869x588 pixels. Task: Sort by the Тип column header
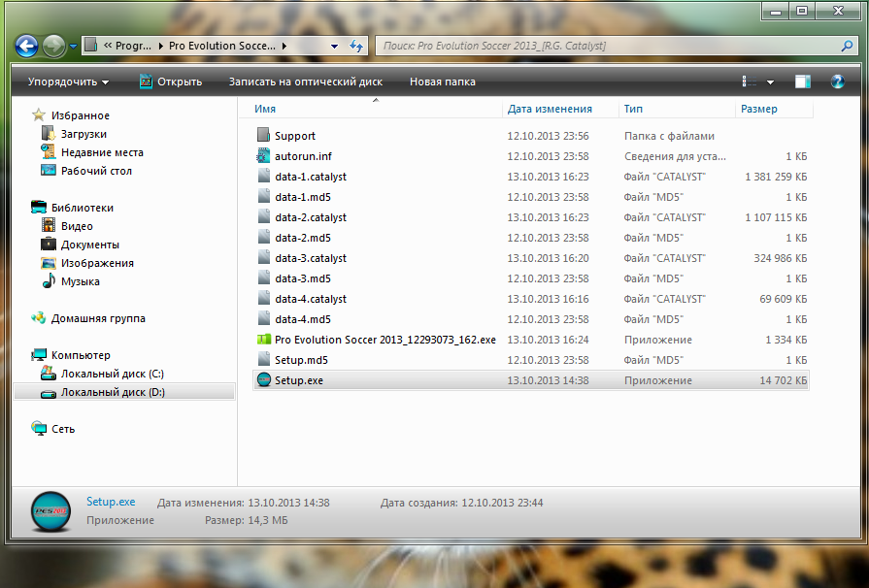click(633, 109)
